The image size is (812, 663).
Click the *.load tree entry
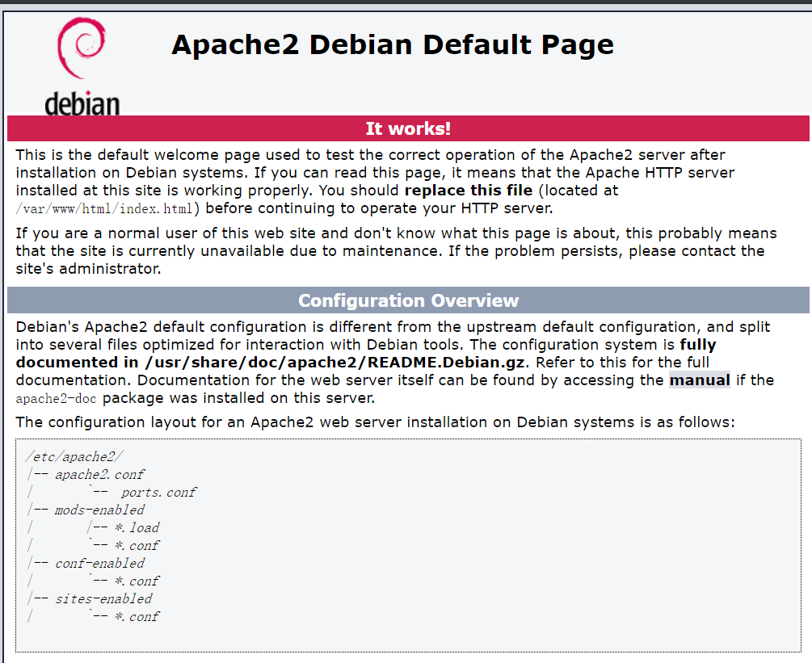click(137, 528)
